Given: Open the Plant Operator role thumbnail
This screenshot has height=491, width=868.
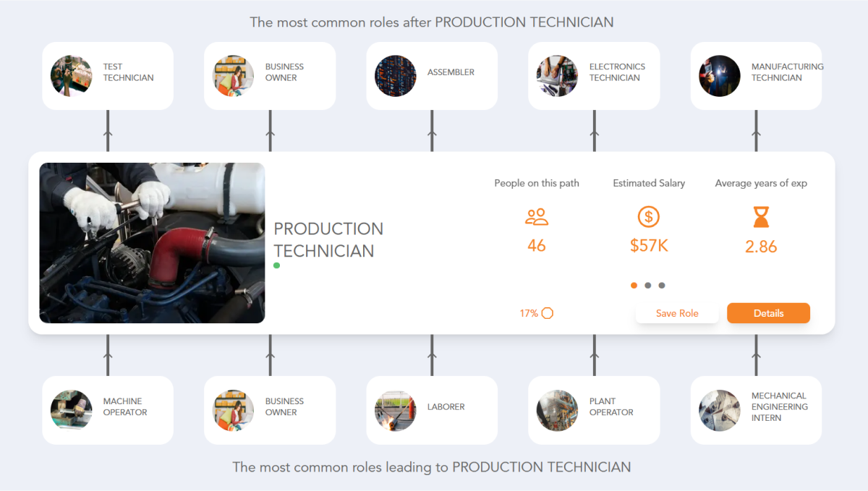Looking at the screenshot, I should (557, 410).
